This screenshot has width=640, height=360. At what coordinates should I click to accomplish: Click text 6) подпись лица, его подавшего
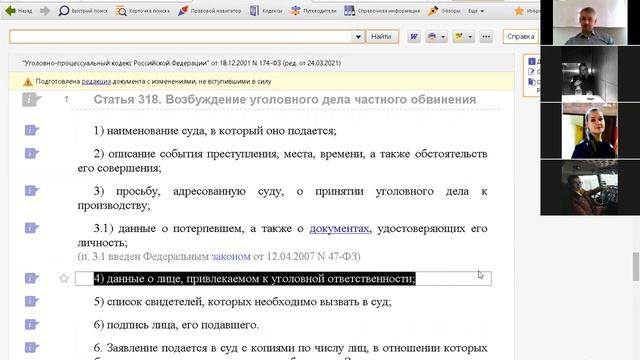tap(176, 325)
